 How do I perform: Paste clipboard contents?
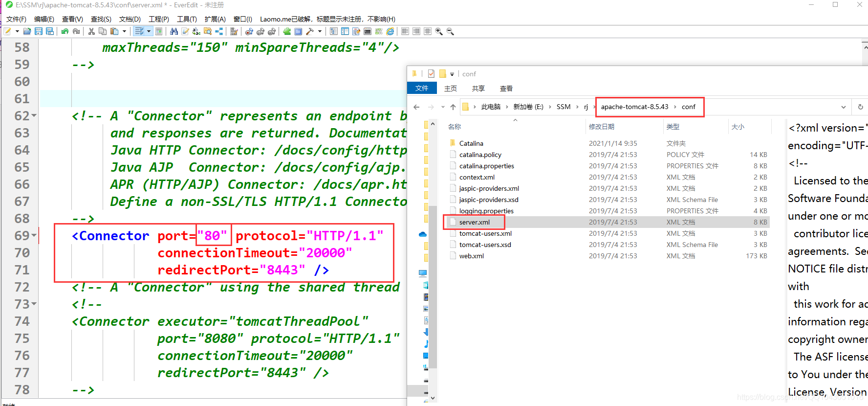click(x=114, y=31)
